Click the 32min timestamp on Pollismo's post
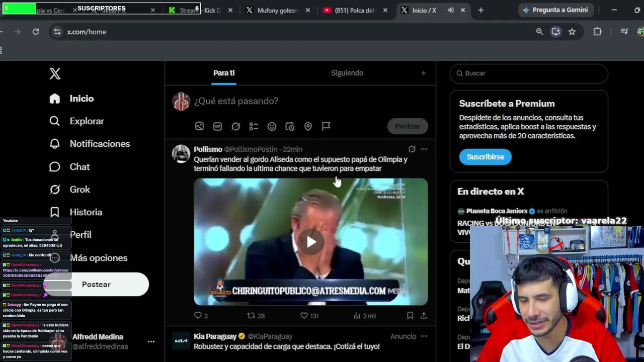 tap(292, 149)
